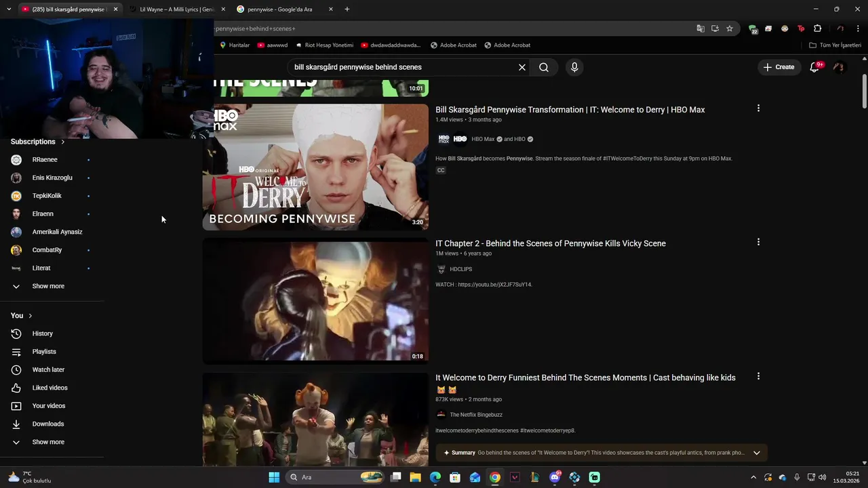This screenshot has height=488, width=868.
Task: Clear the YouTube search box text
Action: (522, 67)
